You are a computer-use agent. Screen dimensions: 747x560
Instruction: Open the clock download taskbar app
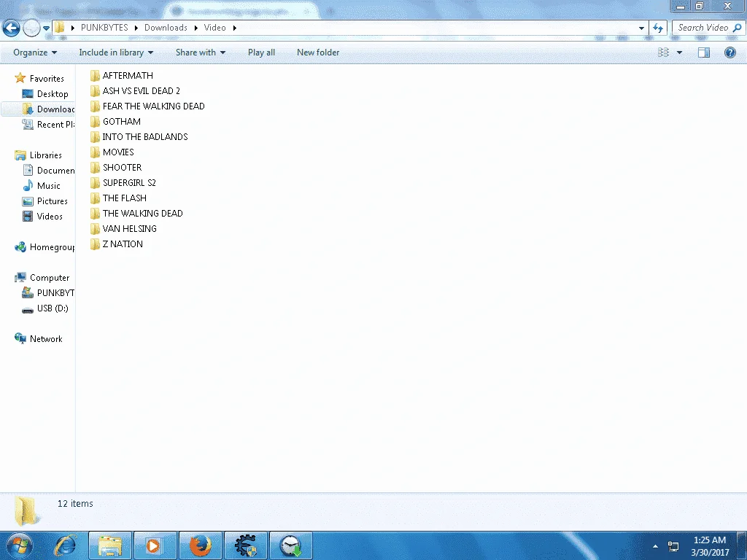tap(290, 545)
